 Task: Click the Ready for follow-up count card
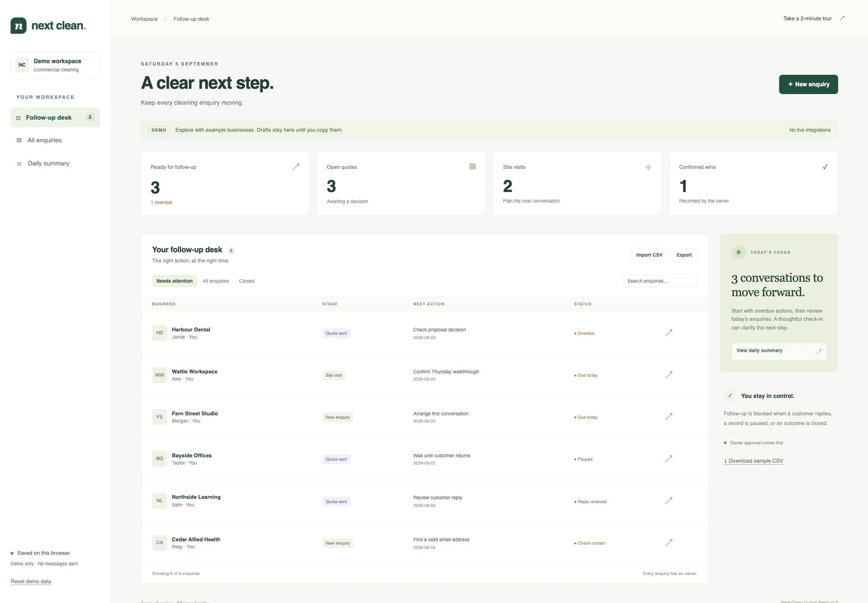225,183
